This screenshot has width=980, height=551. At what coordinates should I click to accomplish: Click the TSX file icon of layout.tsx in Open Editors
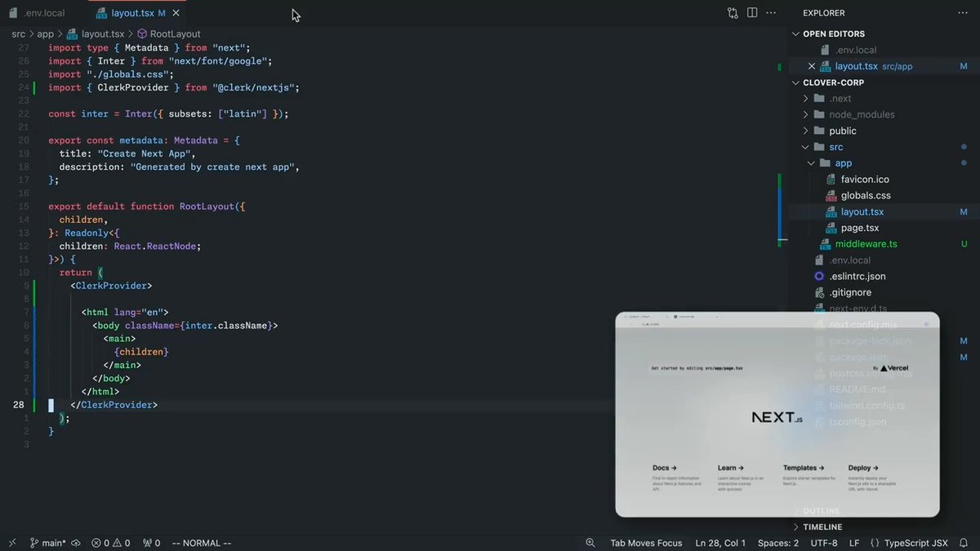click(x=826, y=66)
